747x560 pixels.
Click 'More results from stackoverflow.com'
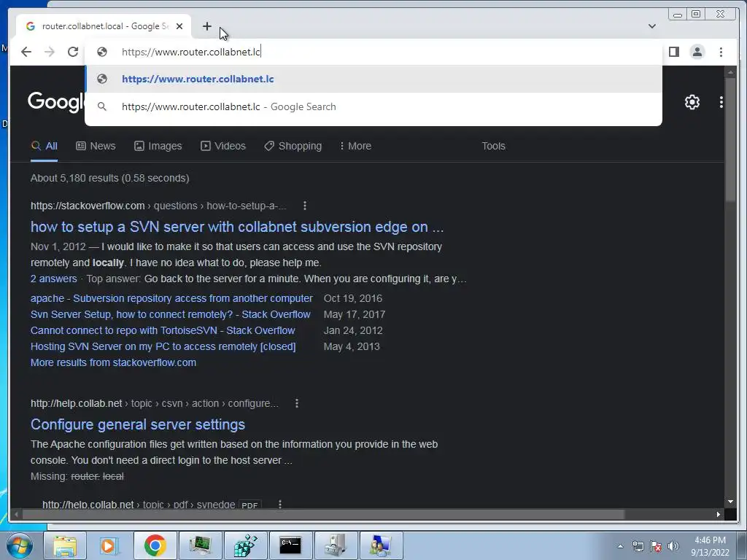click(113, 362)
